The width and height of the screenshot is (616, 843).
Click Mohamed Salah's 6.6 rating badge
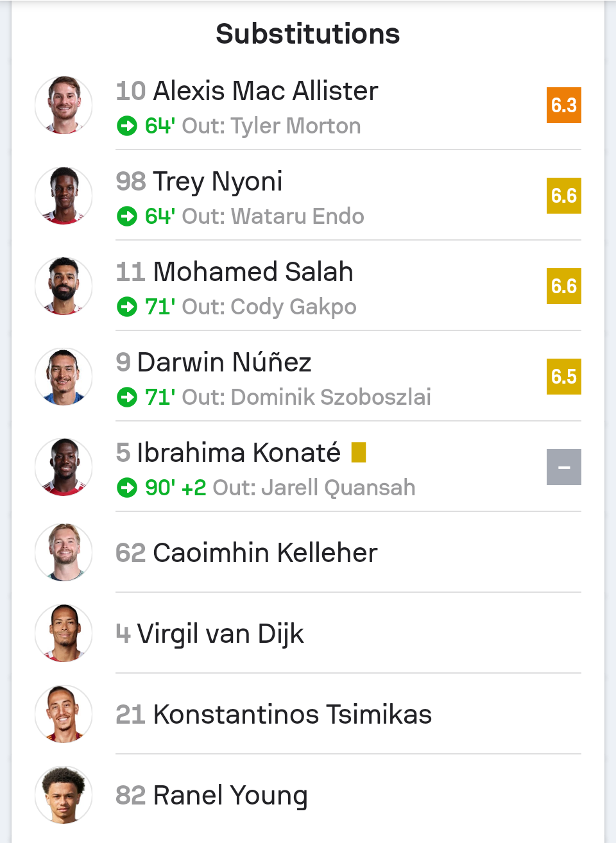click(x=563, y=286)
